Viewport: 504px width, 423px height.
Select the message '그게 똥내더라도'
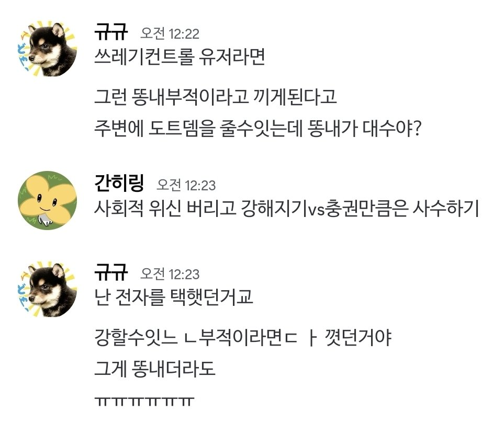[x=155, y=370]
